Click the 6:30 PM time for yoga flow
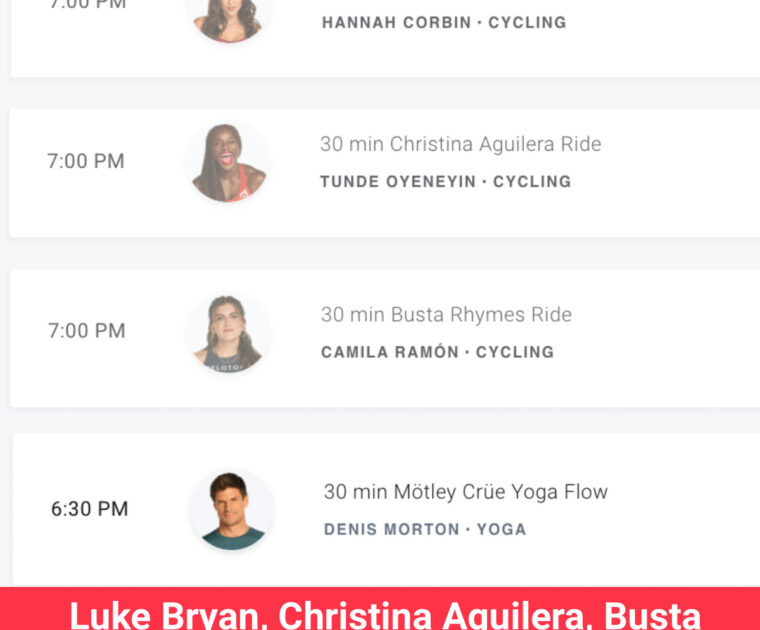Screen dimensions: 760x630 tap(90, 509)
